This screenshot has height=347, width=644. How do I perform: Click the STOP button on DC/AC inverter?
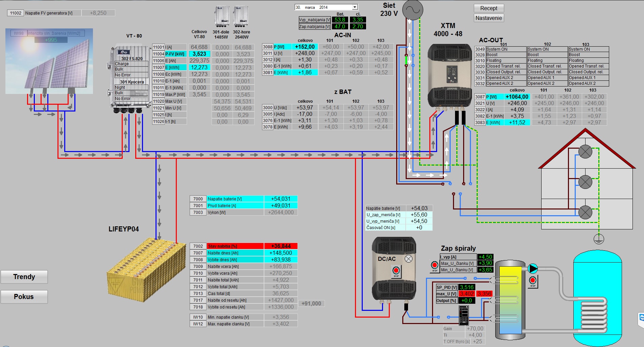396,271
